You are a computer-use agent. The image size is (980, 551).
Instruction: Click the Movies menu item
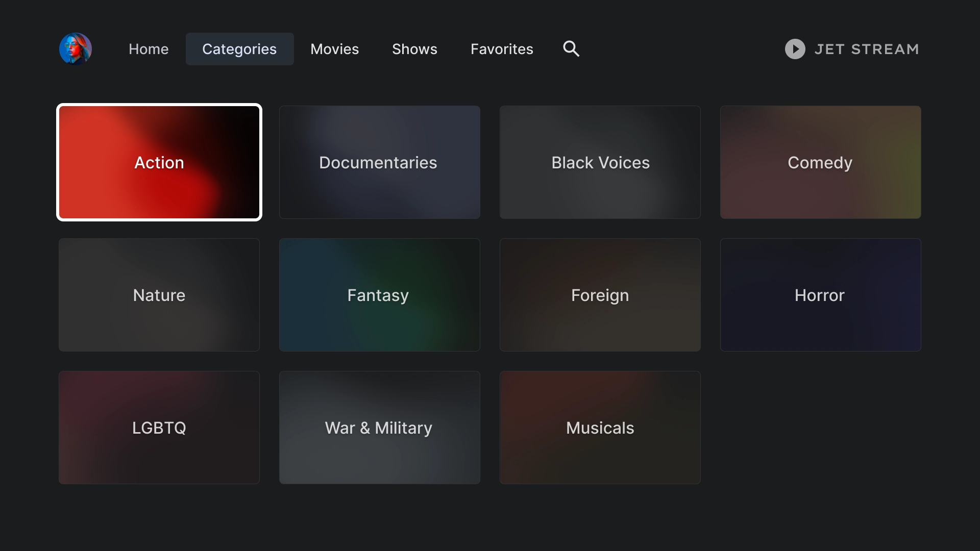334,48
